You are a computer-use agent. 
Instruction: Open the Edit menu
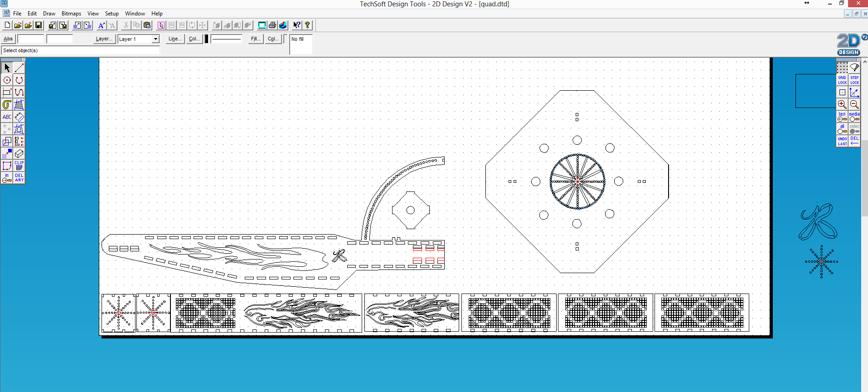[x=32, y=14]
